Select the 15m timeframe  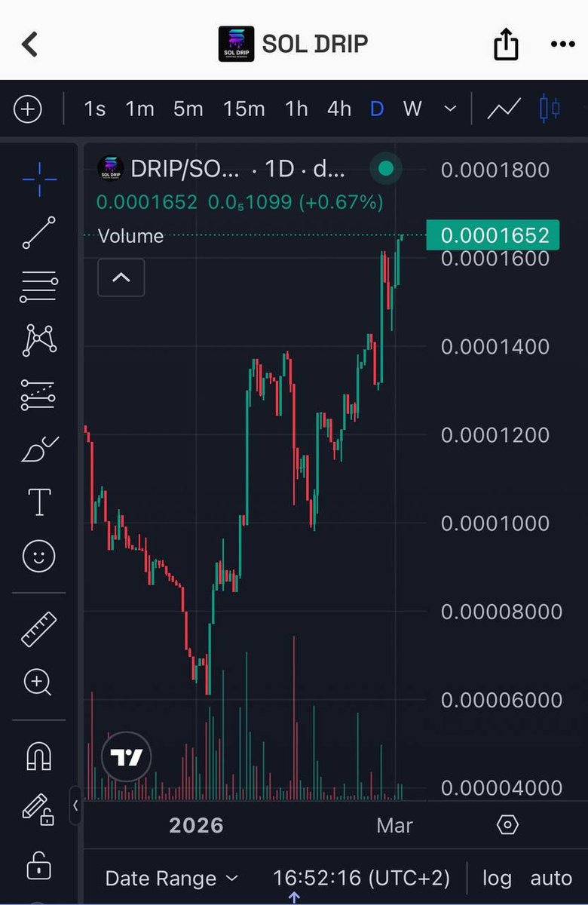(243, 109)
